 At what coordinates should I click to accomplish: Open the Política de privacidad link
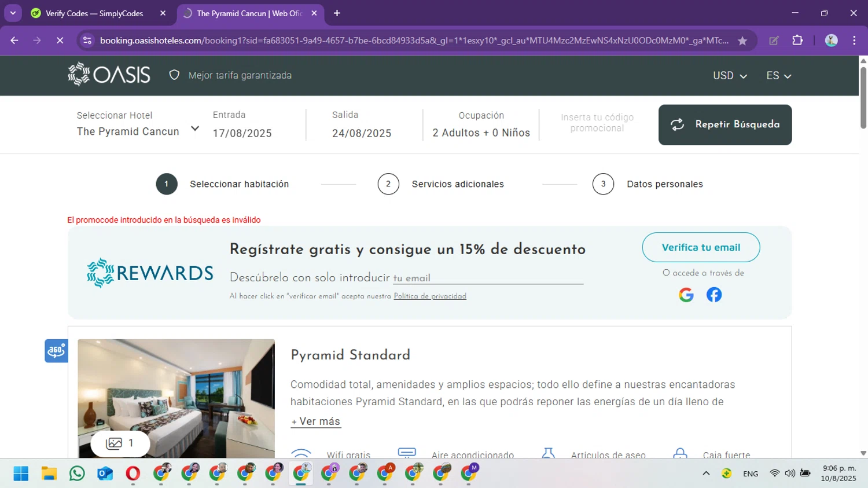click(430, 296)
